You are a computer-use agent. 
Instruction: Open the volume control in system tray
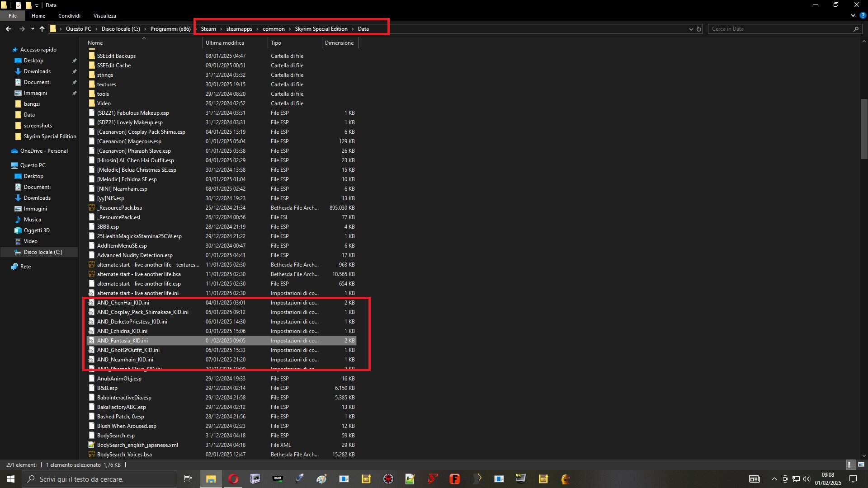pyautogui.click(x=807, y=479)
